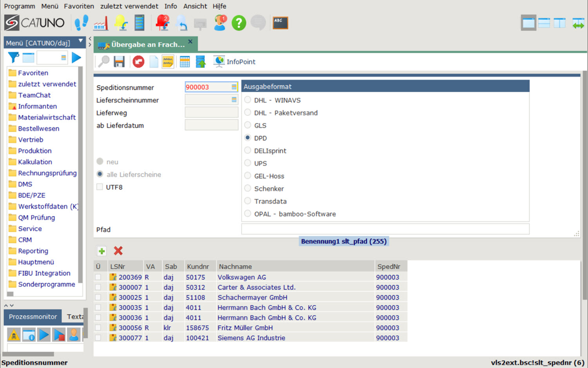The height and width of the screenshot is (368, 588).
Task: Click the green question mark help icon
Action: pyautogui.click(x=239, y=23)
